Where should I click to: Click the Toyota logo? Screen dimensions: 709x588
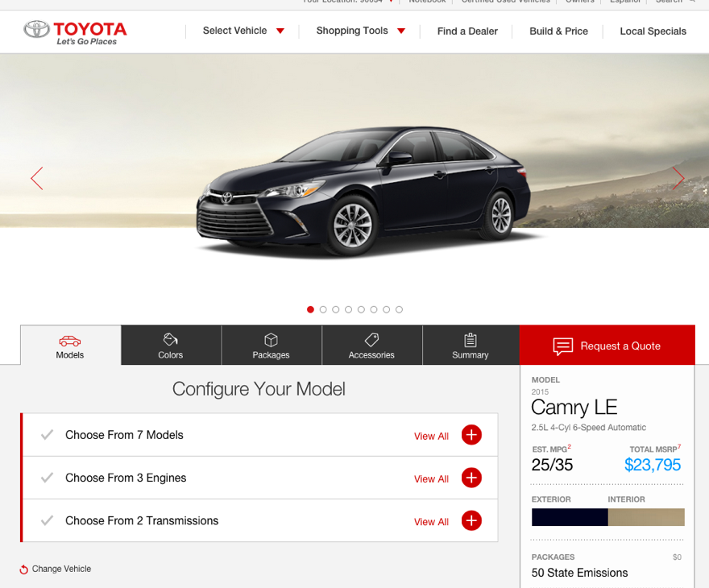tap(75, 32)
